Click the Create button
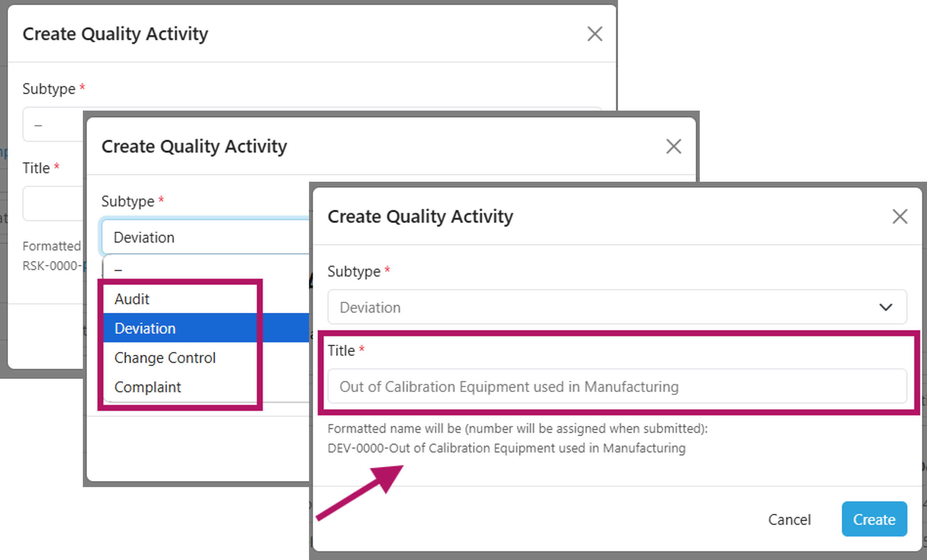This screenshot has height=560, width=927. coord(874,519)
